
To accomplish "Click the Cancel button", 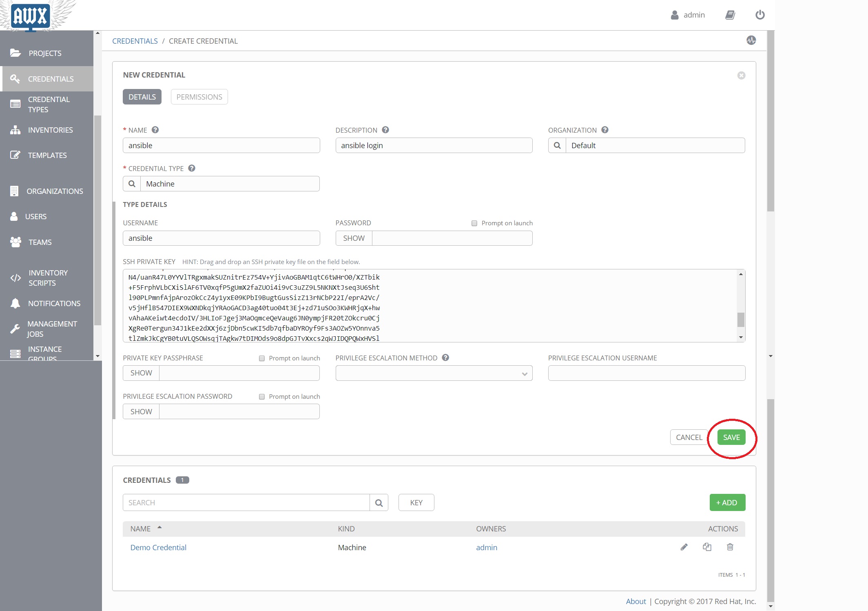I will 689,437.
